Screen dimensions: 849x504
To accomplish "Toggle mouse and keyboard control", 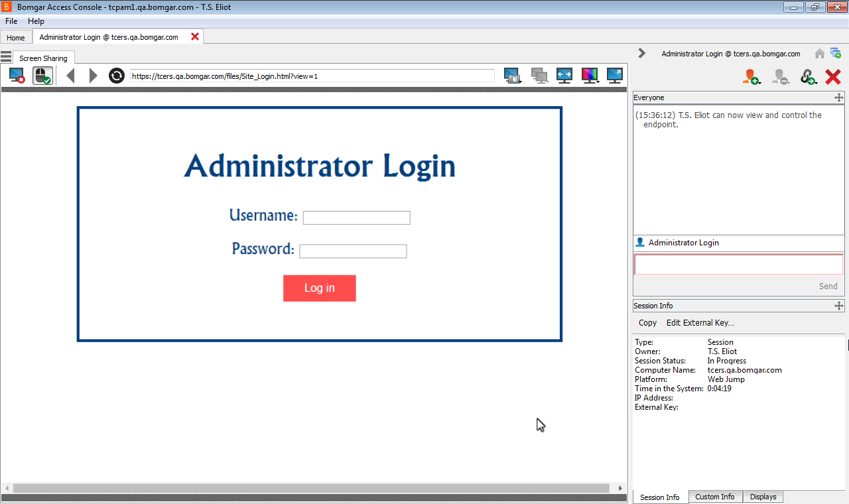I will [x=42, y=76].
